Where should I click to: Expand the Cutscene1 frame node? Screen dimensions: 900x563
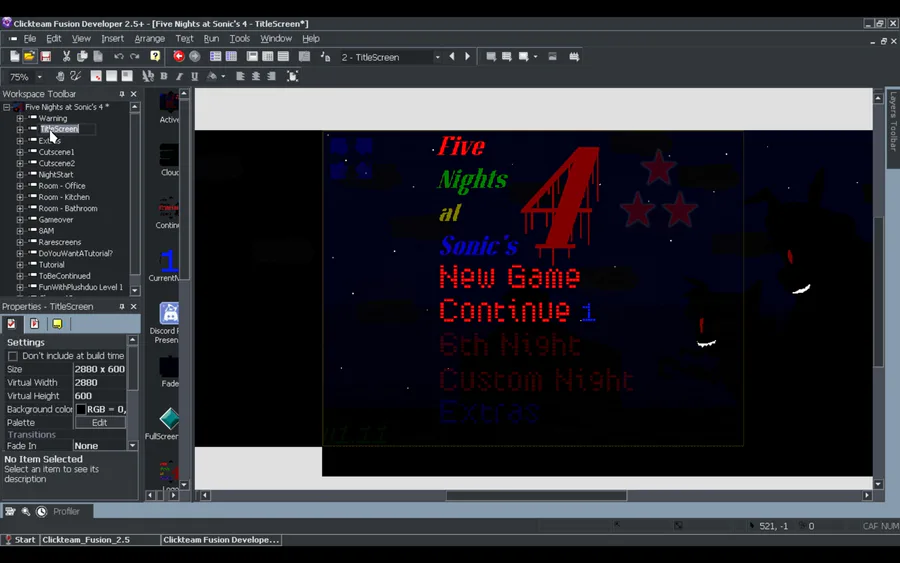pyautogui.click(x=20, y=152)
